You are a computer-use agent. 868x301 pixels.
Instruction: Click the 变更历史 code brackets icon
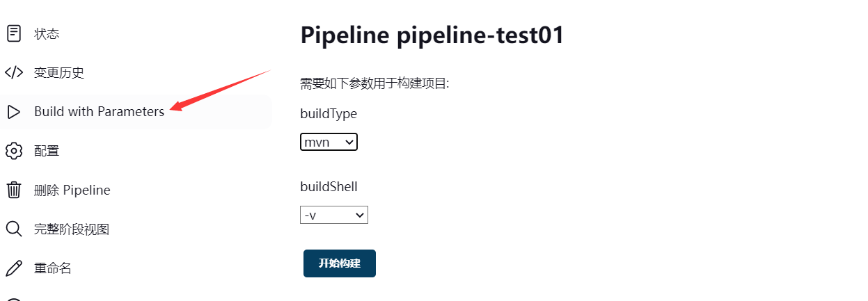pos(14,72)
